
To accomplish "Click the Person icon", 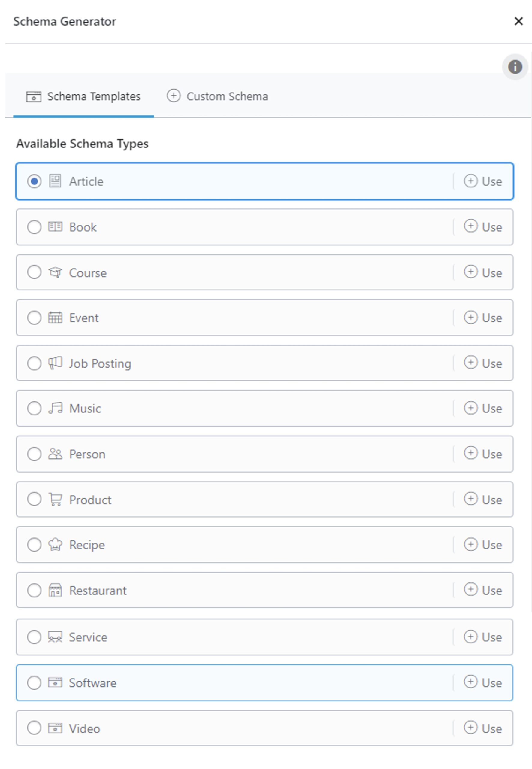I will 55,454.
